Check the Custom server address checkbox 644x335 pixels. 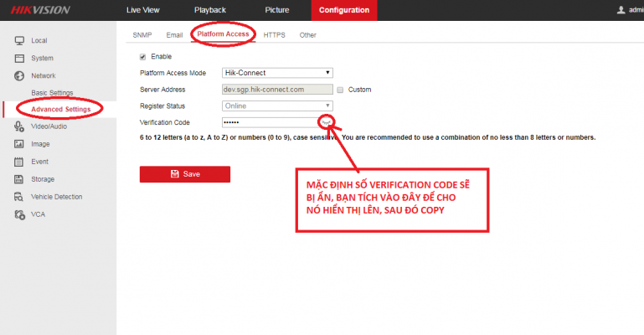pos(340,90)
